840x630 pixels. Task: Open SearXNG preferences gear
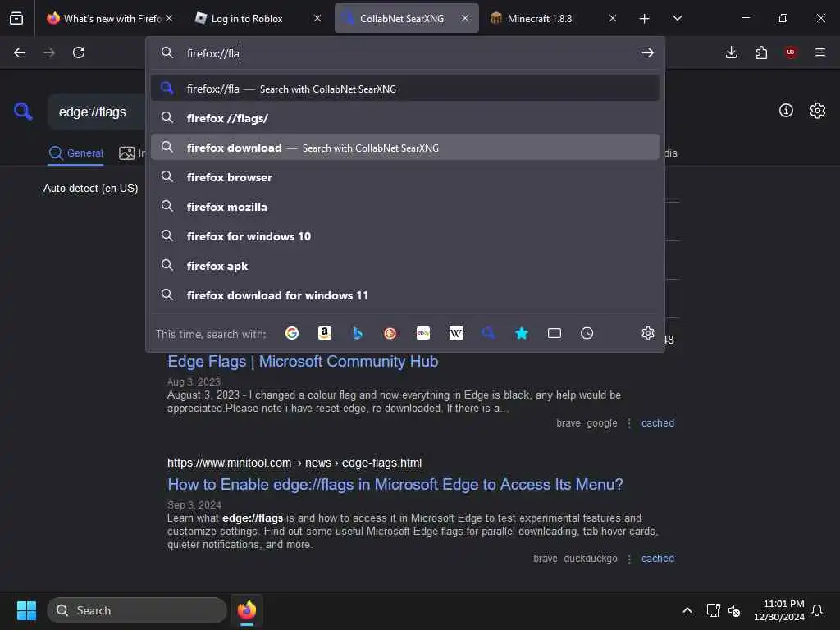coord(818,111)
